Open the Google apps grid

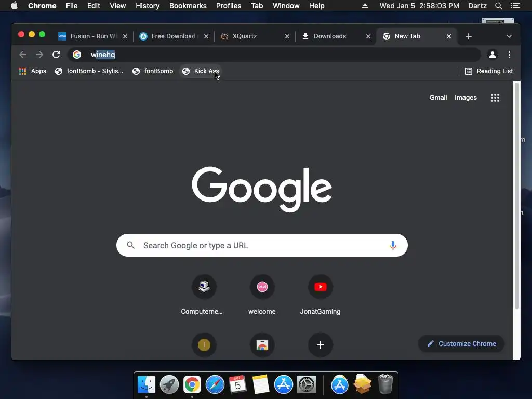495,98
